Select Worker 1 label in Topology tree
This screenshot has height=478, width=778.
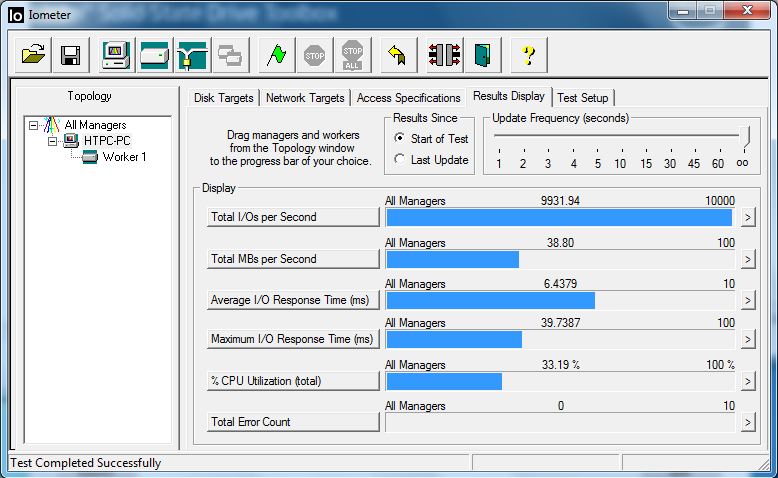pyautogui.click(x=125, y=157)
